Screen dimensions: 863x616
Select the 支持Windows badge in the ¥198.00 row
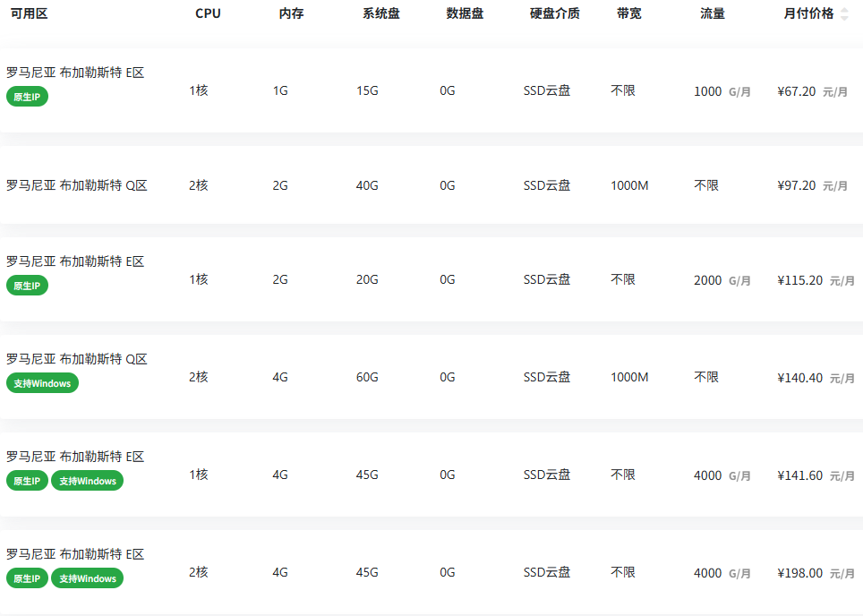point(87,578)
